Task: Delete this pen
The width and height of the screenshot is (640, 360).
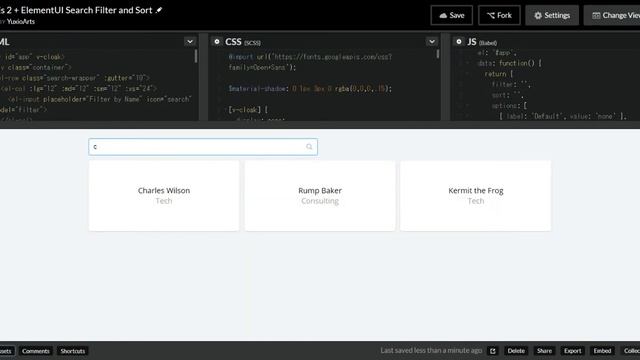Action: tap(516, 351)
